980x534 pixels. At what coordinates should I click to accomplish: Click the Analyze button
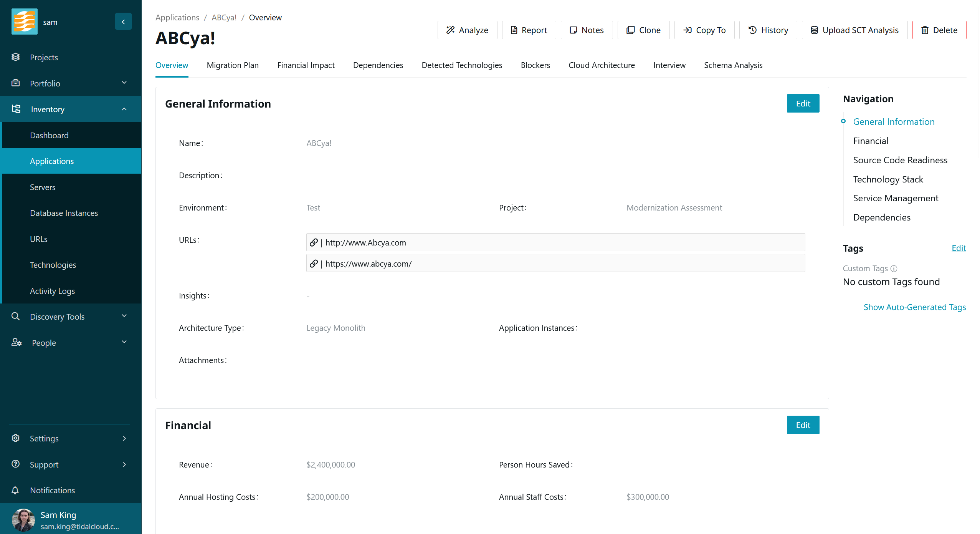coord(467,30)
